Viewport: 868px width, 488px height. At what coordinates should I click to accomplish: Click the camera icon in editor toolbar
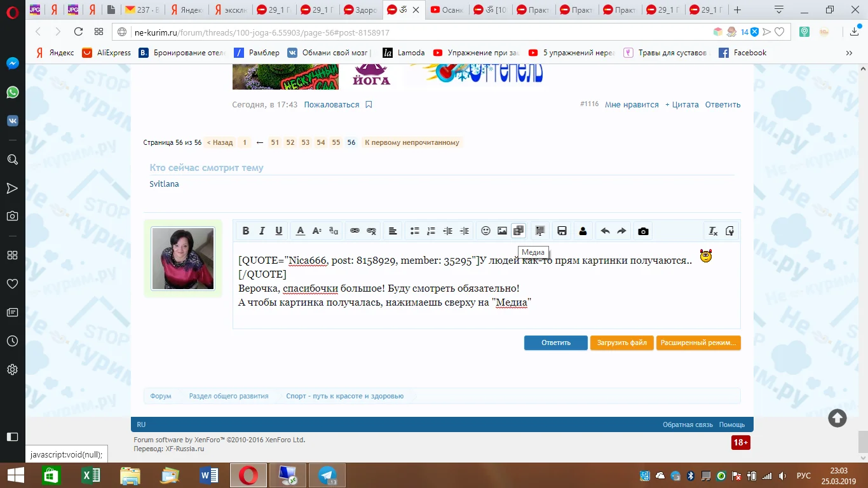[643, 231]
